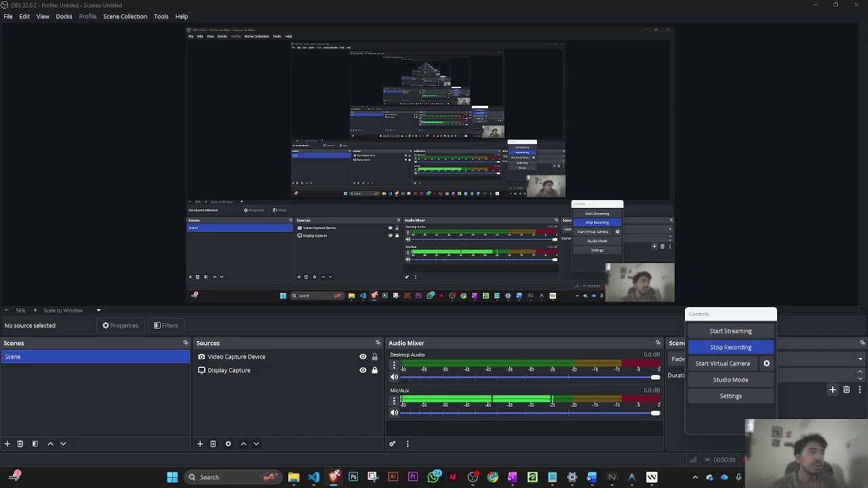
Task: Open the Profile menu
Action: click(87, 16)
